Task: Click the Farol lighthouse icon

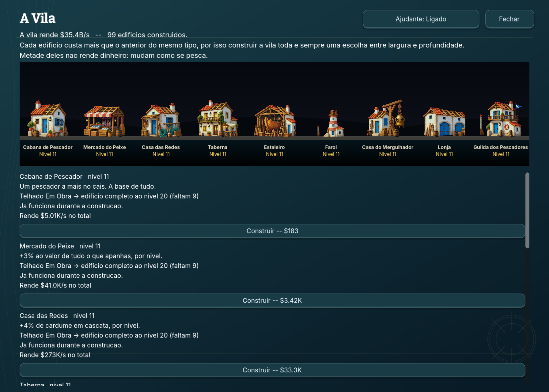Action: [331, 123]
